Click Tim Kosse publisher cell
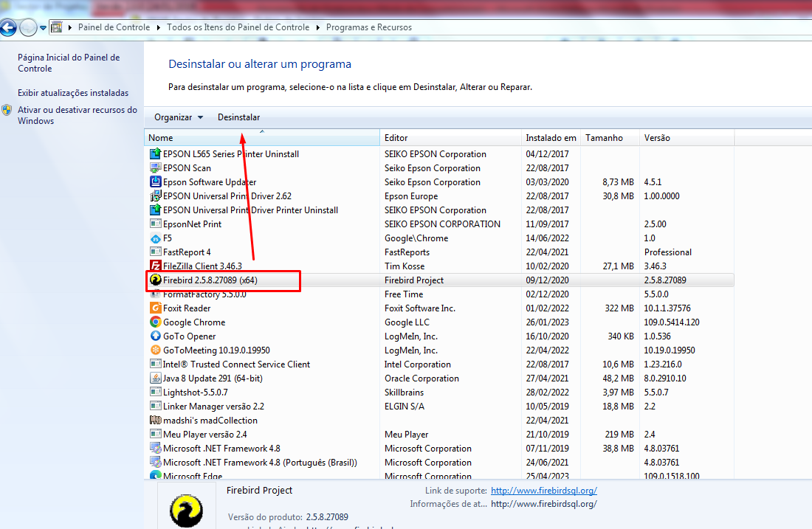Viewport: 812px width, 529px height. [x=405, y=266]
